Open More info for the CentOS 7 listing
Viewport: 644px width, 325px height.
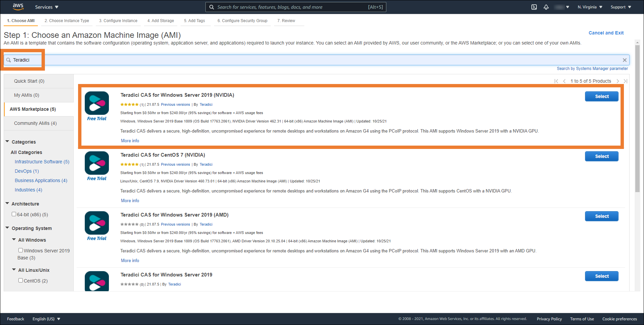point(130,200)
